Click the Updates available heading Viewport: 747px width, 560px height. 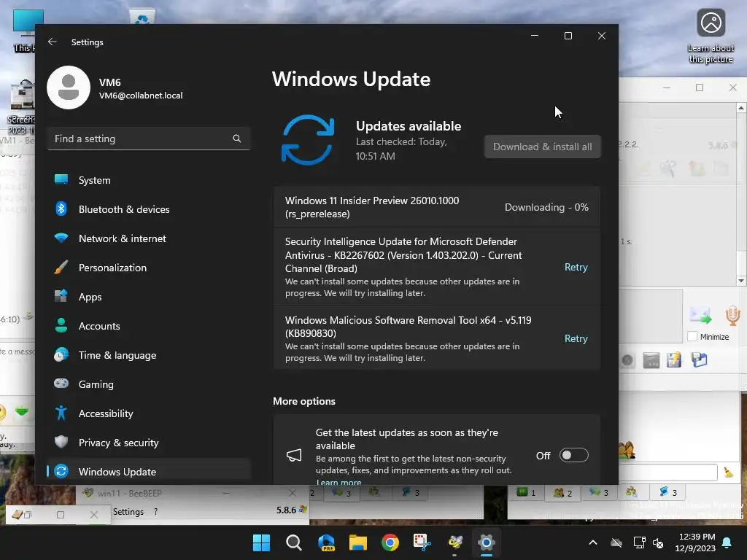tap(409, 126)
